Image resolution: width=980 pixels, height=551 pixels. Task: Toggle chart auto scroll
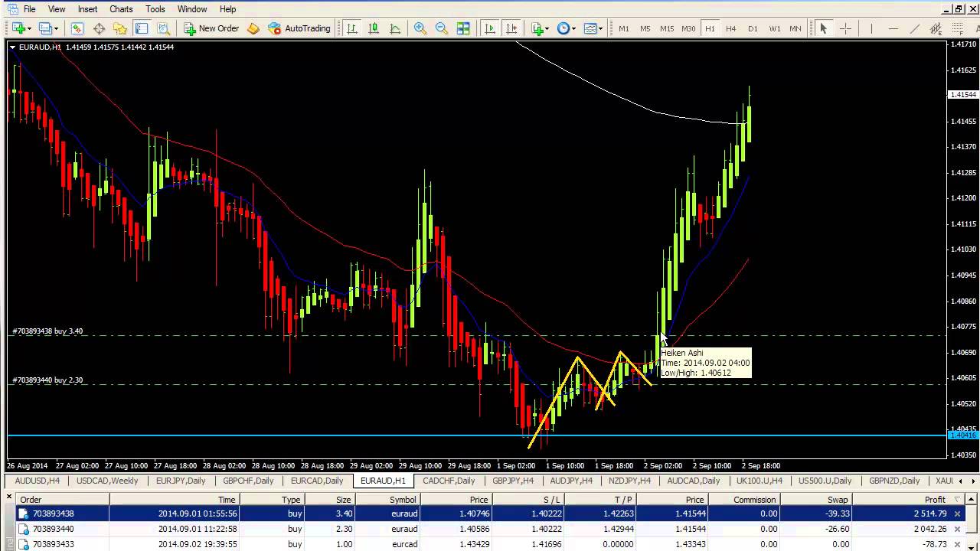tap(490, 28)
